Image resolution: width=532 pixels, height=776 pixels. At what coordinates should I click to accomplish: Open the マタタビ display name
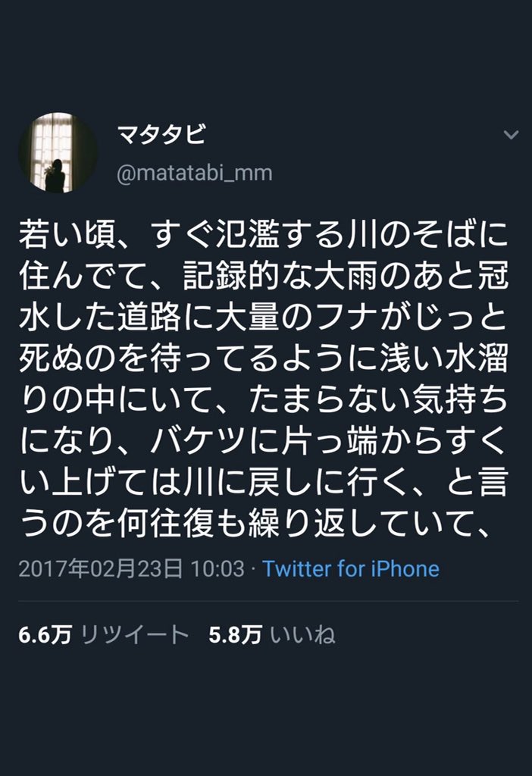161,135
